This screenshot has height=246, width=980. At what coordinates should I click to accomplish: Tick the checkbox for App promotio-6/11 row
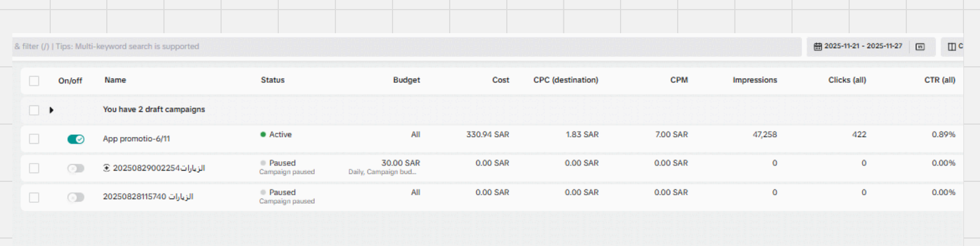(x=34, y=139)
